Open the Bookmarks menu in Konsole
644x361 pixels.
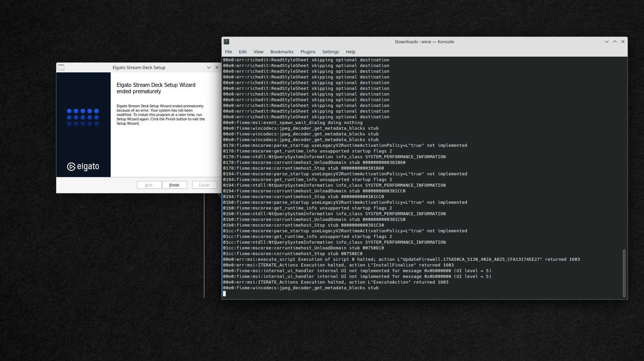[x=282, y=52]
